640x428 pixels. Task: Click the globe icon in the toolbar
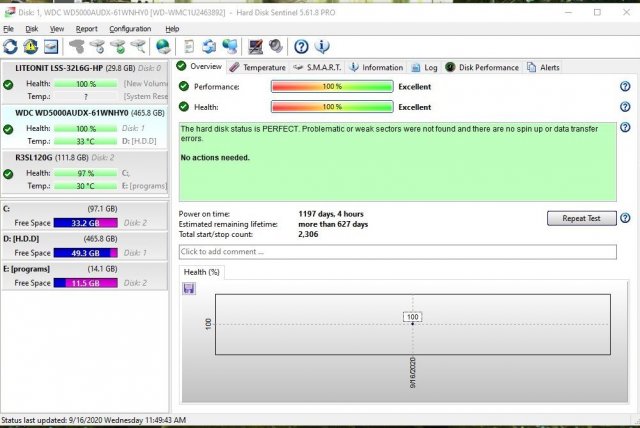(x=161, y=47)
